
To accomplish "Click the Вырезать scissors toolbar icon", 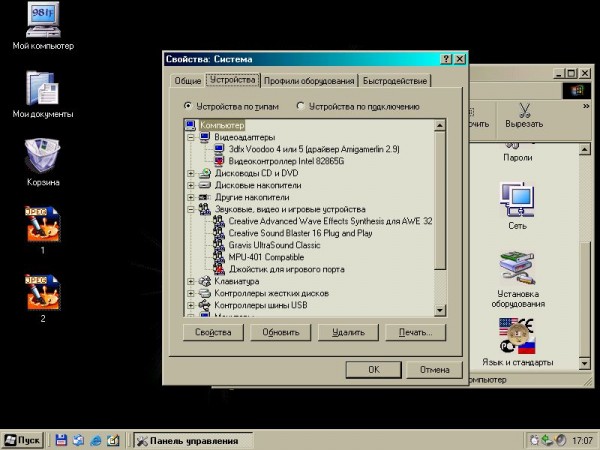I will point(524,111).
